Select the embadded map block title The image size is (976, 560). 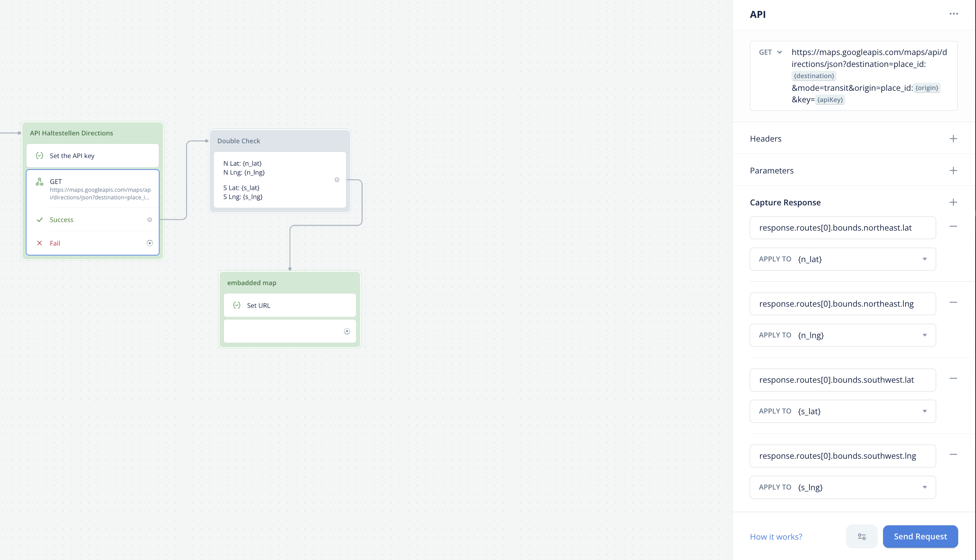click(252, 283)
